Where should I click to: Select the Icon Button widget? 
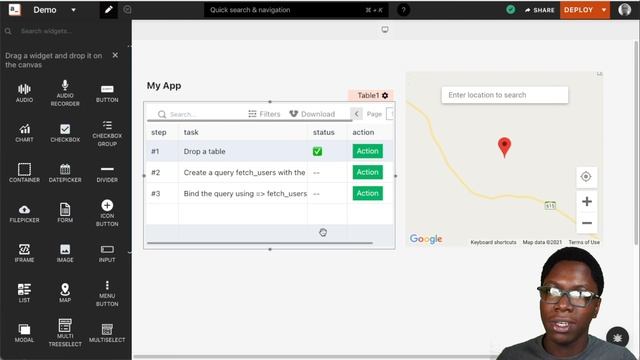(107, 213)
